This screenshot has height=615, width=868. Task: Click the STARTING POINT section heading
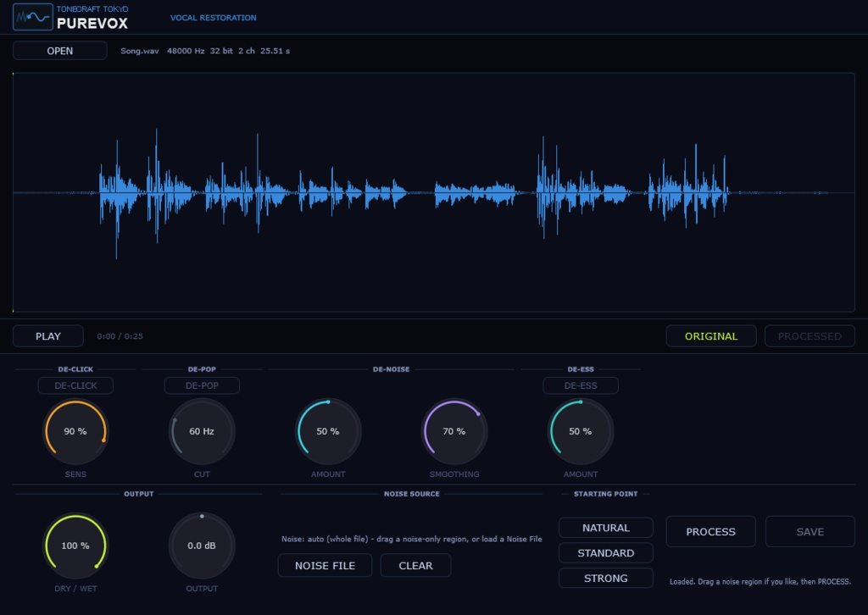605,494
